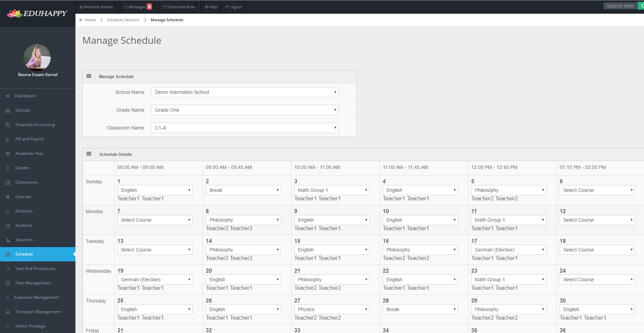This screenshot has width=644, height=333.
Task: Open Classrooms page from sidebar
Action: pos(38,182)
